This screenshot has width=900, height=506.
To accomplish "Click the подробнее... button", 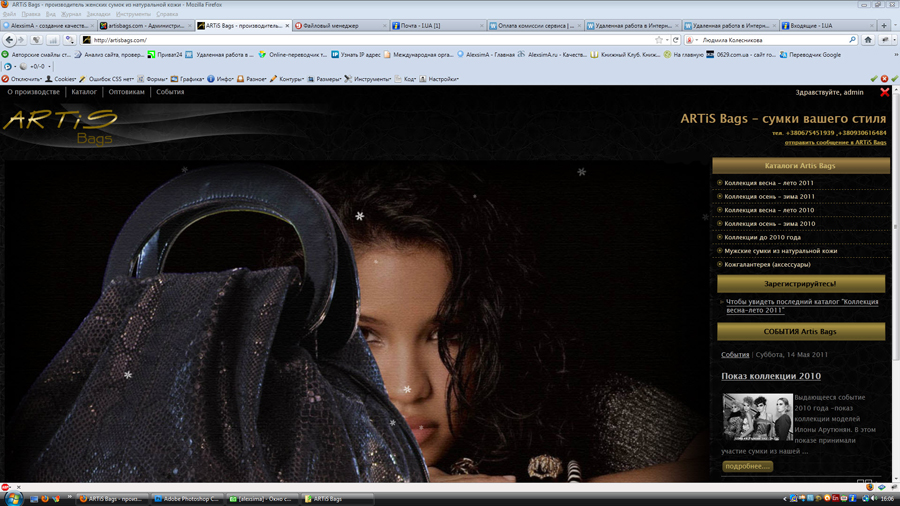I will (x=747, y=466).
